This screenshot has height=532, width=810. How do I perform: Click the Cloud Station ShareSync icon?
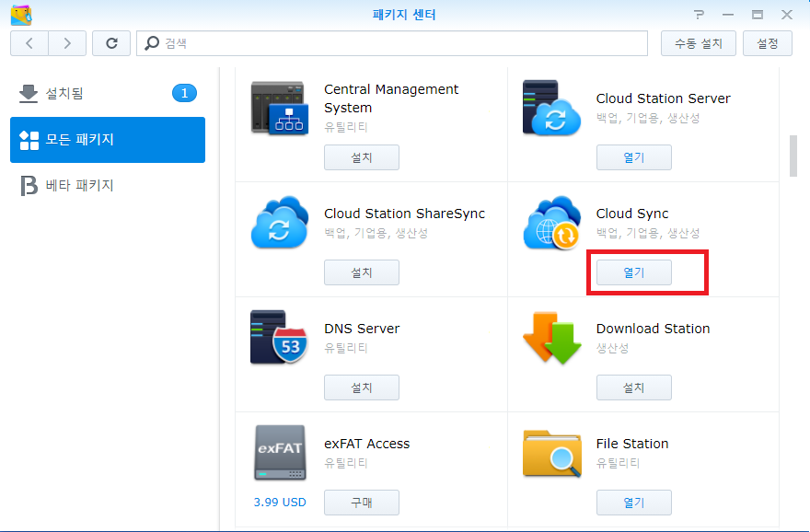pyautogui.click(x=280, y=222)
